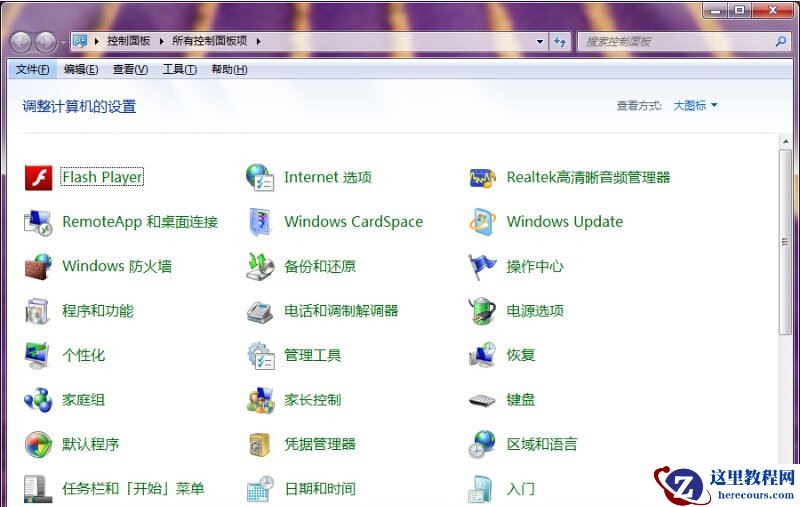The image size is (800, 507).
Task: Click the 管理工具 gear icon
Action: click(x=261, y=356)
